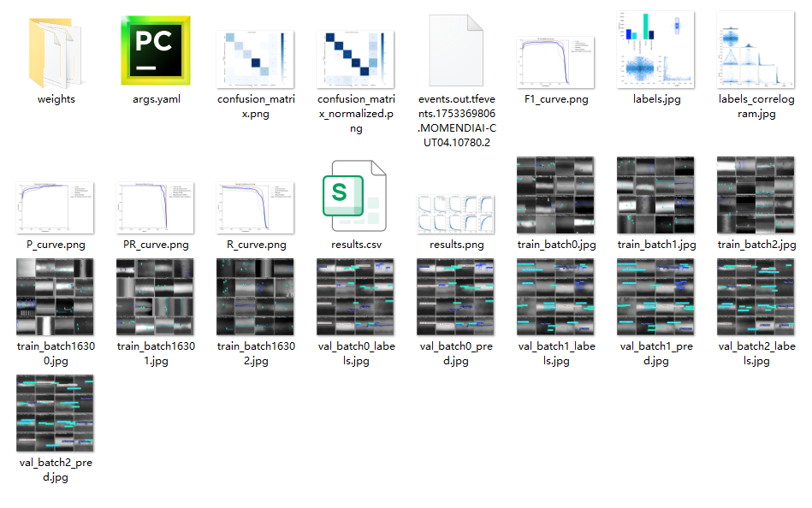The image size is (812, 508).
Task: Click the 'val_batch2_pred.jpg' file name
Action: click(x=56, y=470)
